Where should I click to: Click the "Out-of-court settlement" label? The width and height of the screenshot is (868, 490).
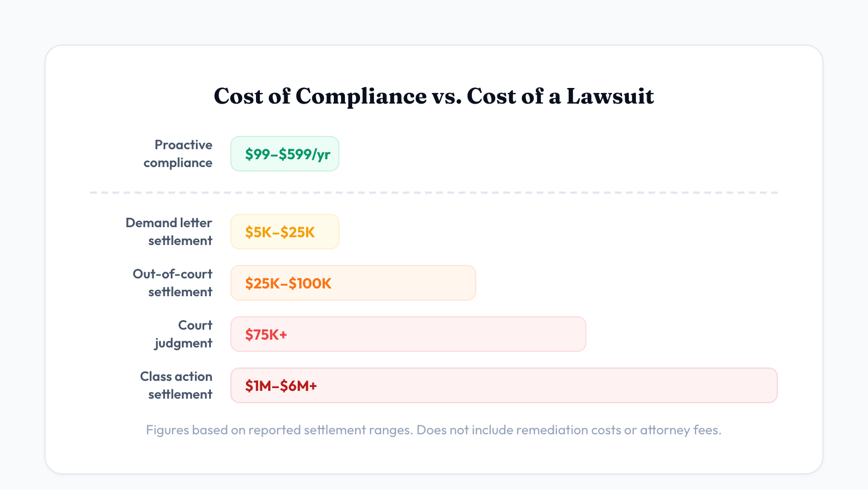click(x=172, y=283)
